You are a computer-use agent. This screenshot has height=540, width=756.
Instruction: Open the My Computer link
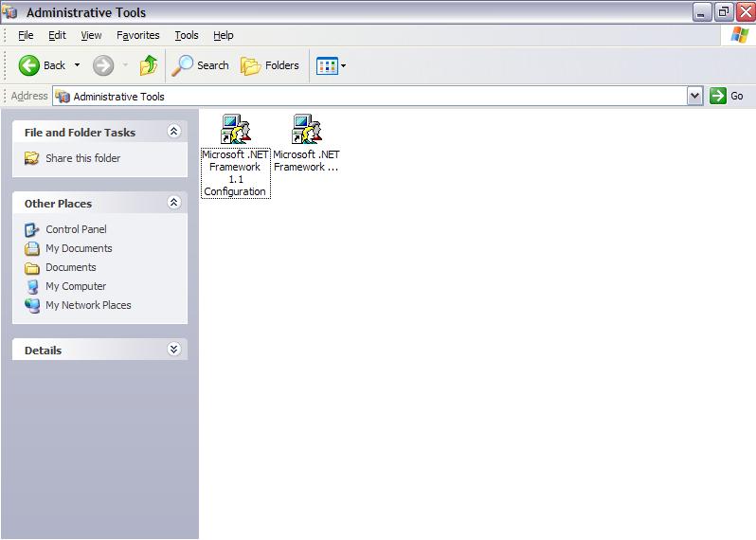[76, 286]
